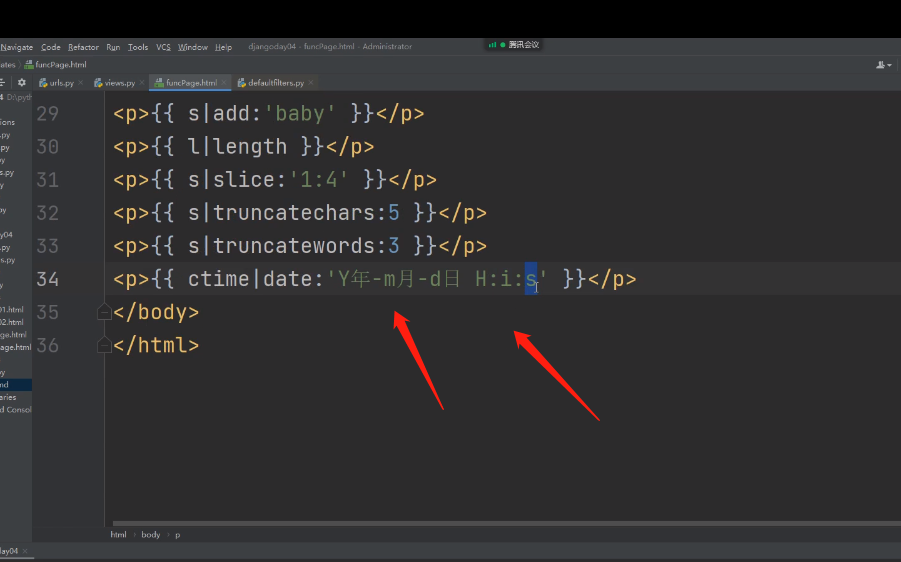Image resolution: width=901 pixels, height=562 pixels.
Task: Close the views.py tab
Action: 142,83
